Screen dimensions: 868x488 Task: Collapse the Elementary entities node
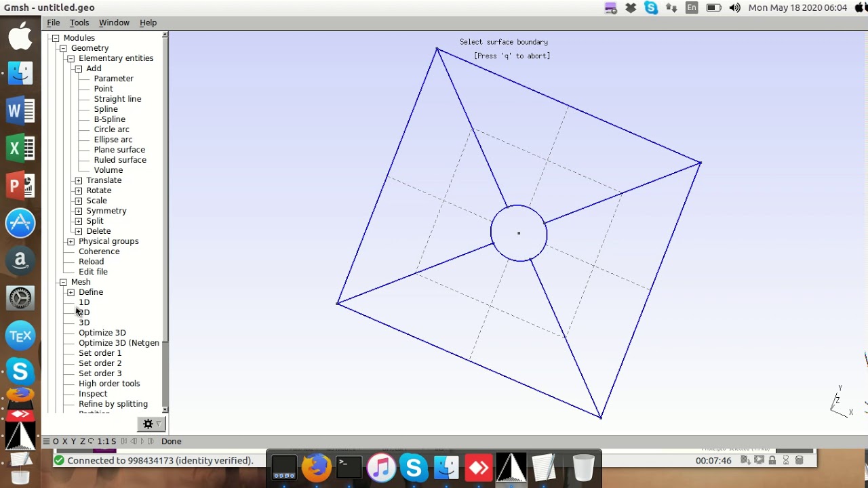pos(71,58)
